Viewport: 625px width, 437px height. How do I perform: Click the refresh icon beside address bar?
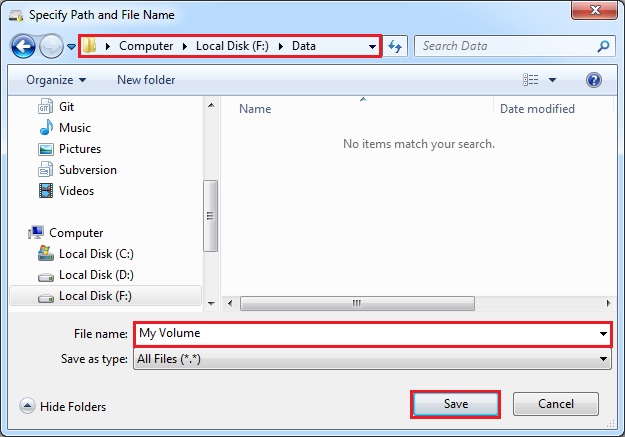(x=395, y=46)
